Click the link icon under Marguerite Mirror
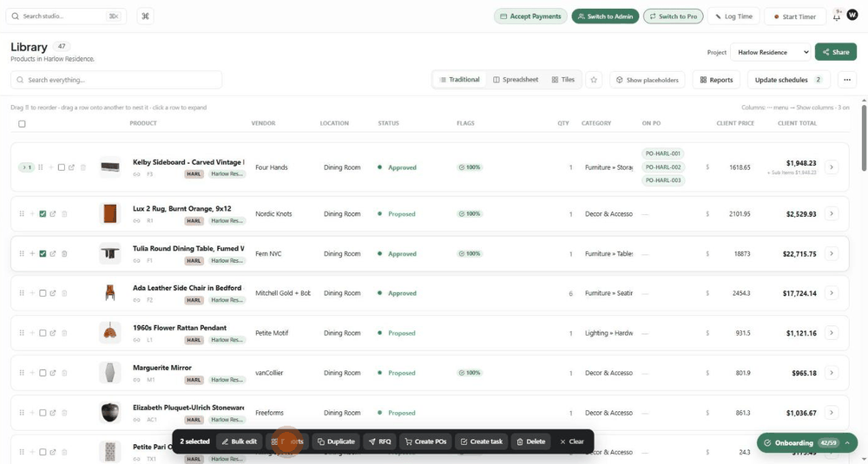The width and height of the screenshot is (868, 464). tap(136, 380)
